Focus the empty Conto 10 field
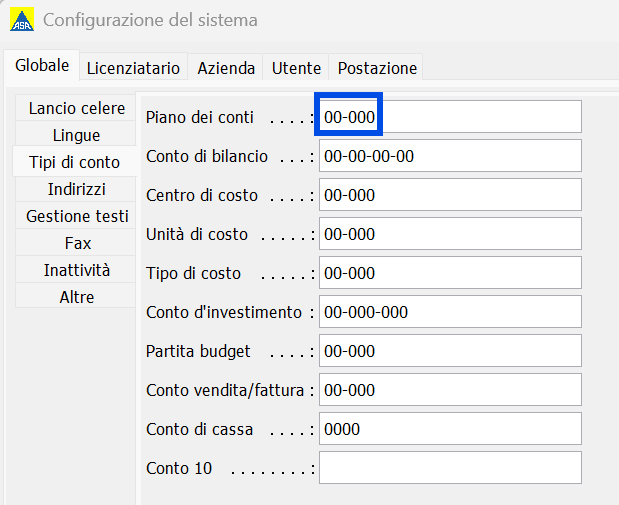This screenshot has width=619, height=505. [450, 468]
